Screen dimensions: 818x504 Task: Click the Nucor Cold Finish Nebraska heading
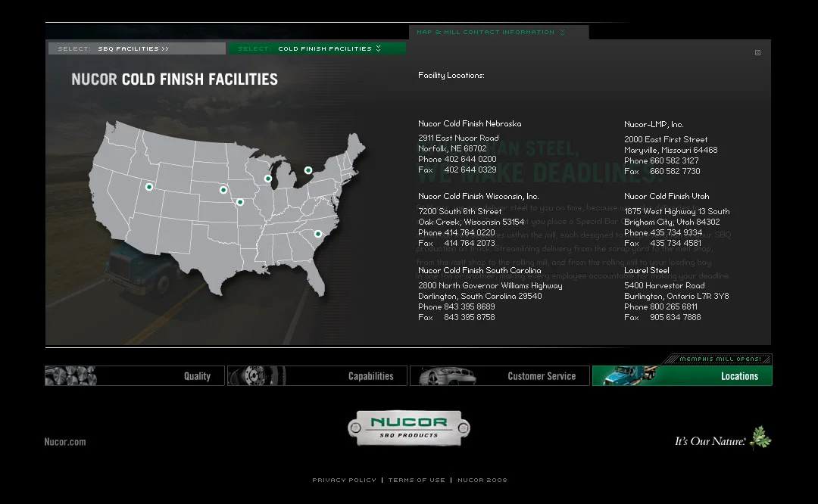point(470,123)
